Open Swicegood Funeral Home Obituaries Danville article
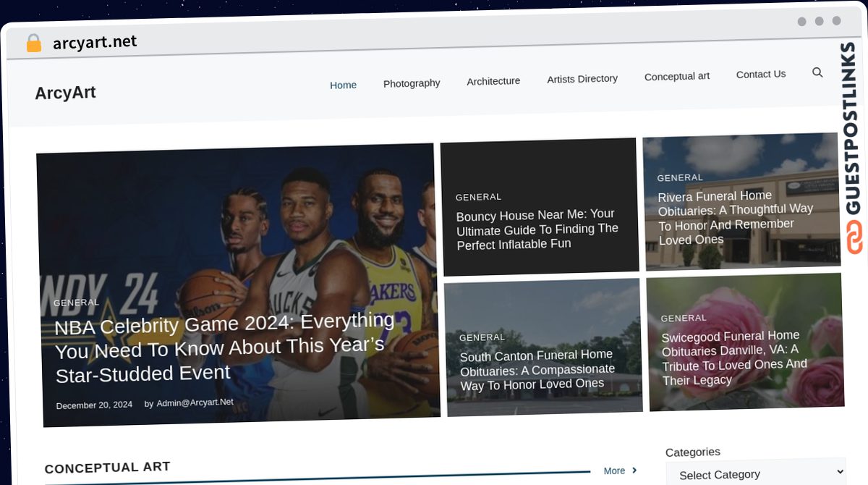Image resolution: width=868 pixels, height=485 pixels. click(733, 358)
